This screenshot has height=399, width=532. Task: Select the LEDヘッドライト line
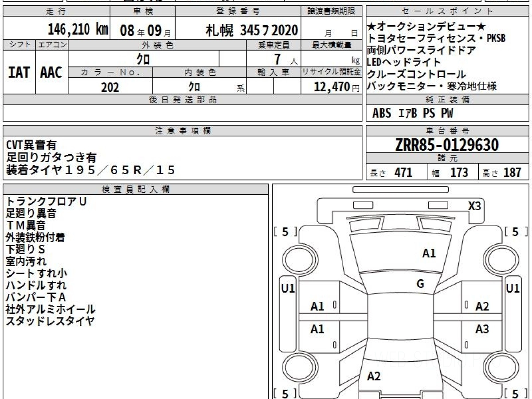pos(404,63)
